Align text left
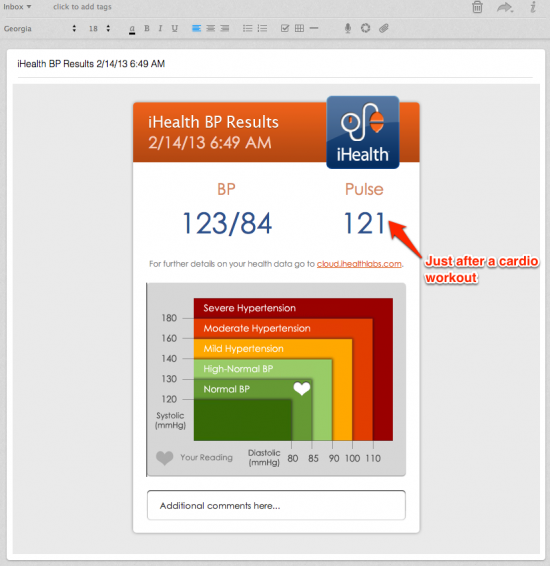Image resolution: width=550 pixels, height=566 pixels. [x=196, y=28]
